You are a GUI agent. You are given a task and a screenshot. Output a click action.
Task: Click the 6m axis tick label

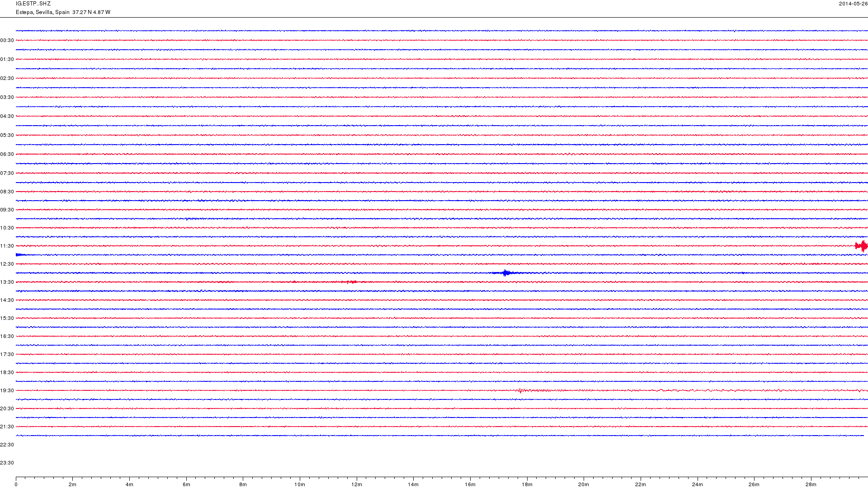186,485
